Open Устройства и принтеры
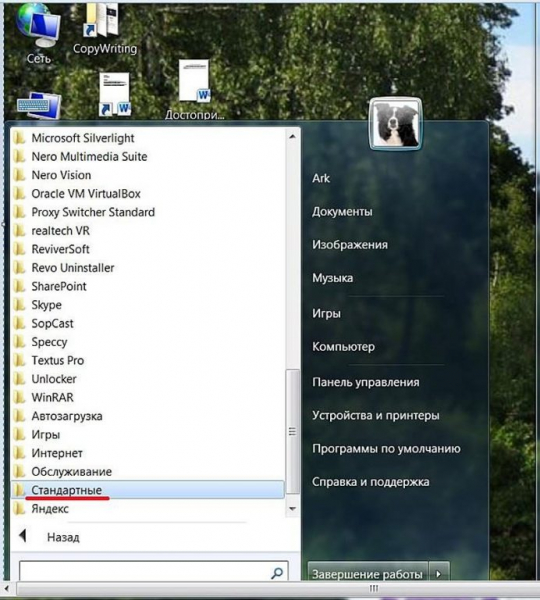 coord(375,415)
